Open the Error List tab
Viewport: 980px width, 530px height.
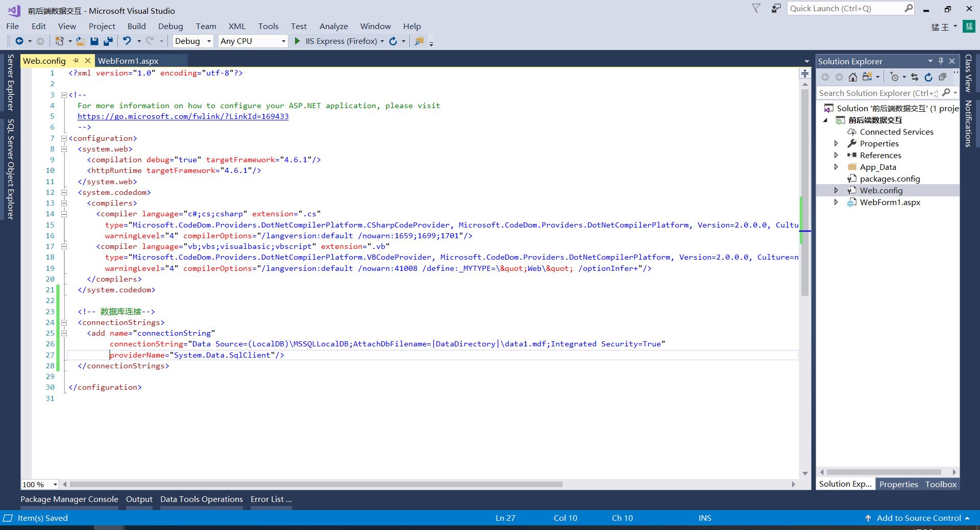click(271, 499)
